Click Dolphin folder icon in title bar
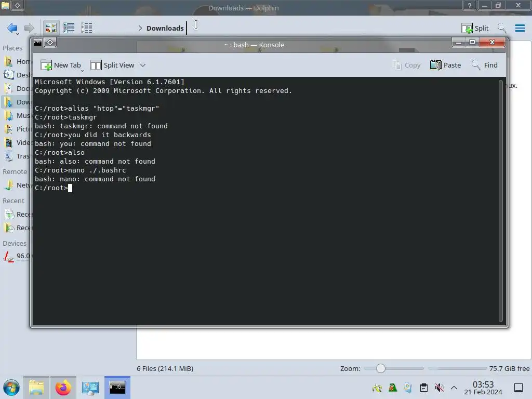Screen dimensions: 532x399 [5, 5]
